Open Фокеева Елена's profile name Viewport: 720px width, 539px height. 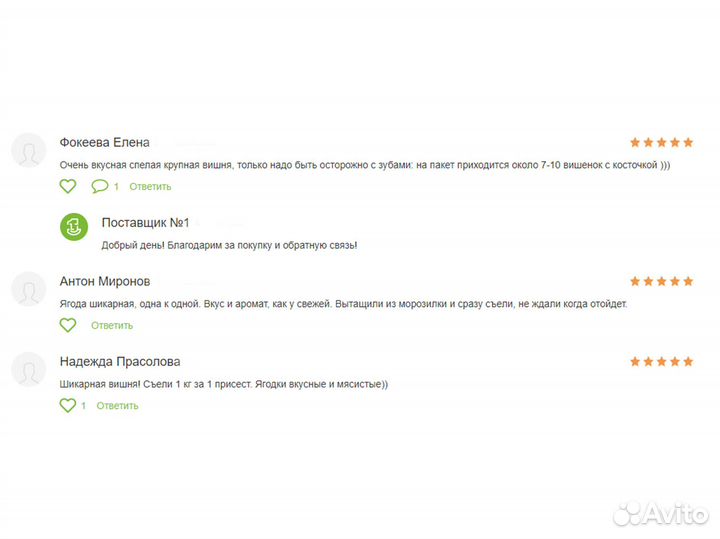pyautogui.click(x=104, y=142)
